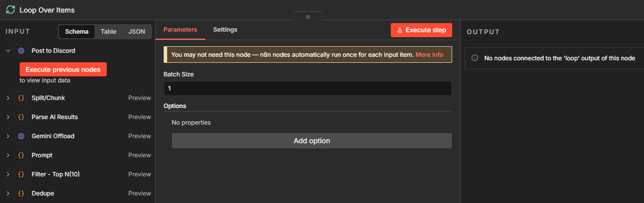Click the Gemini Offload globe icon
Image resolution: width=644 pixels, height=203 pixels.
pyautogui.click(x=21, y=136)
